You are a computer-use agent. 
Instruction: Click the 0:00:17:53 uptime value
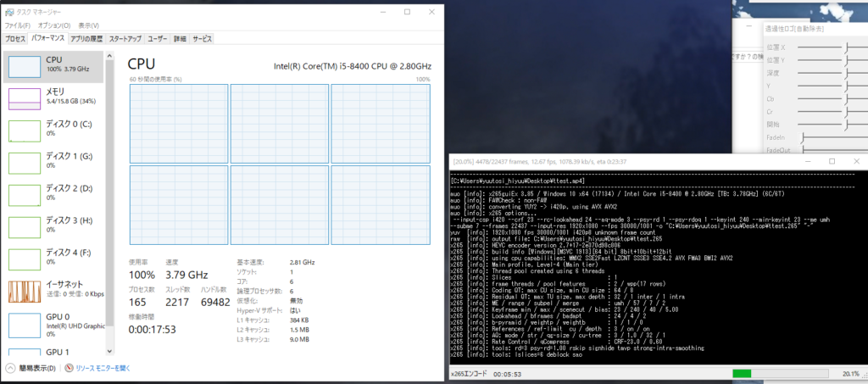pos(152,329)
